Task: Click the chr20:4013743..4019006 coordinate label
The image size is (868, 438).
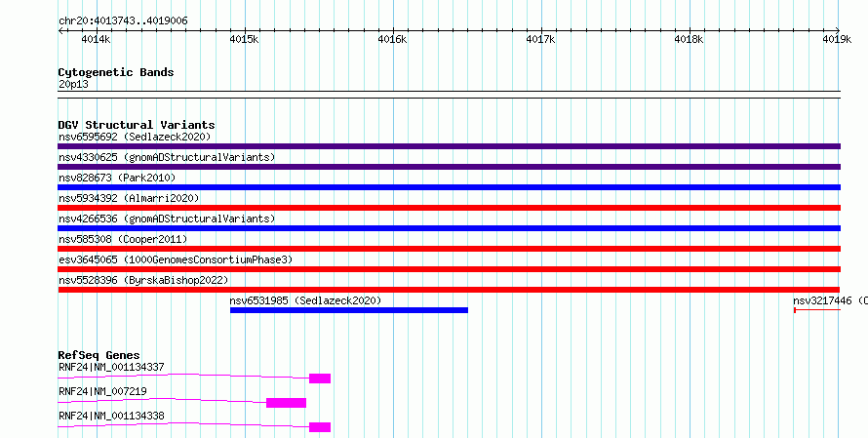Action: [123, 20]
